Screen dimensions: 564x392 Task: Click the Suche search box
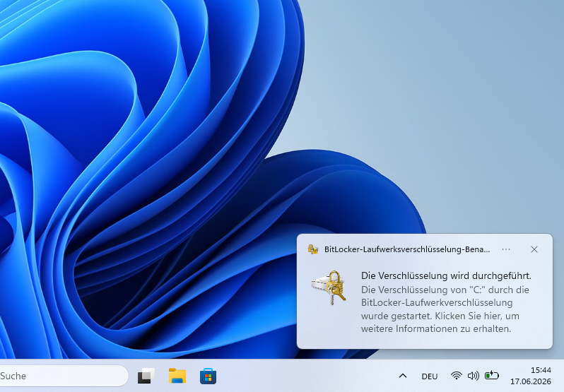[x=64, y=376]
